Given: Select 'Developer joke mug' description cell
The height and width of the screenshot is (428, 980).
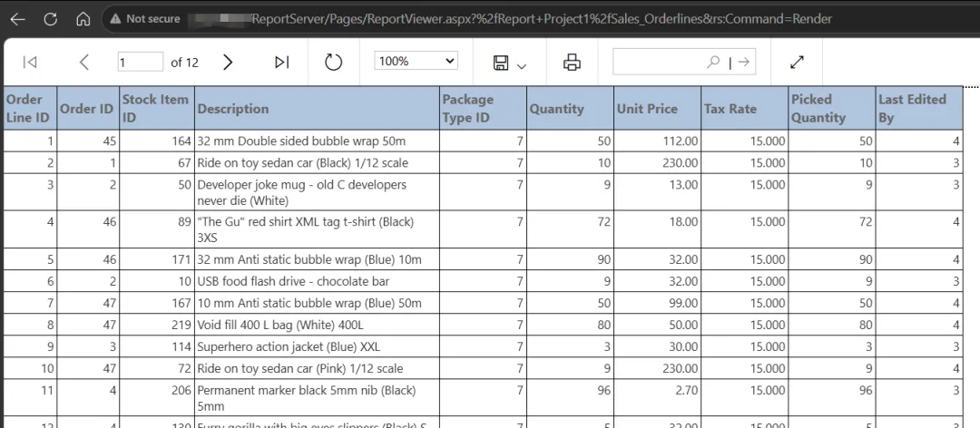Looking at the screenshot, I should point(317,192).
